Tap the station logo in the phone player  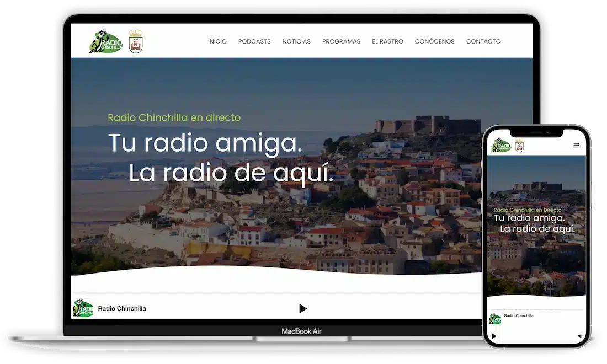click(x=495, y=318)
